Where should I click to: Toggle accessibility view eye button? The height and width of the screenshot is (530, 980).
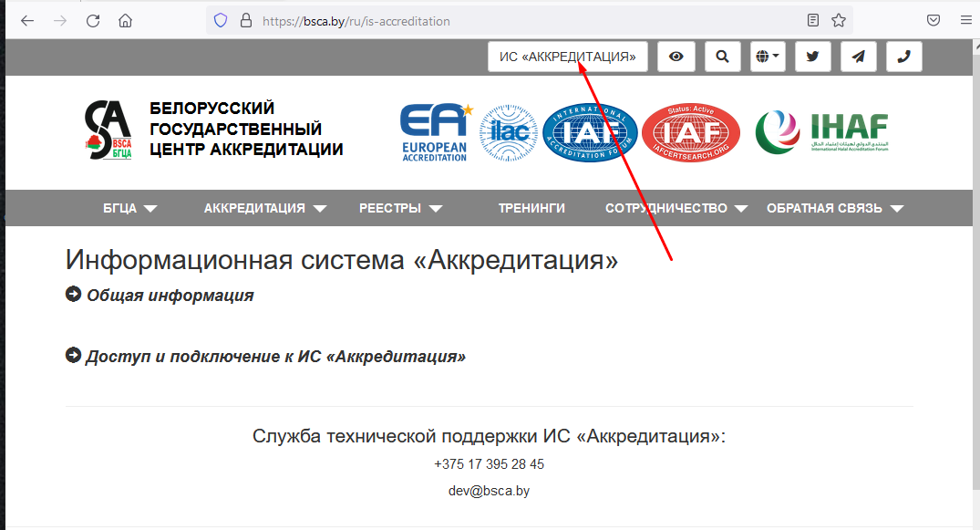[x=676, y=57]
